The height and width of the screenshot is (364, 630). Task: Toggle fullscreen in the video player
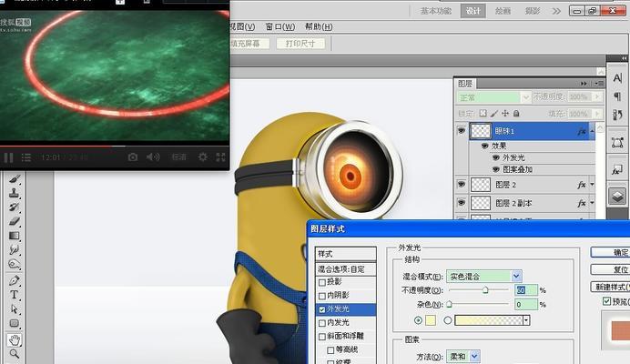tap(220, 157)
